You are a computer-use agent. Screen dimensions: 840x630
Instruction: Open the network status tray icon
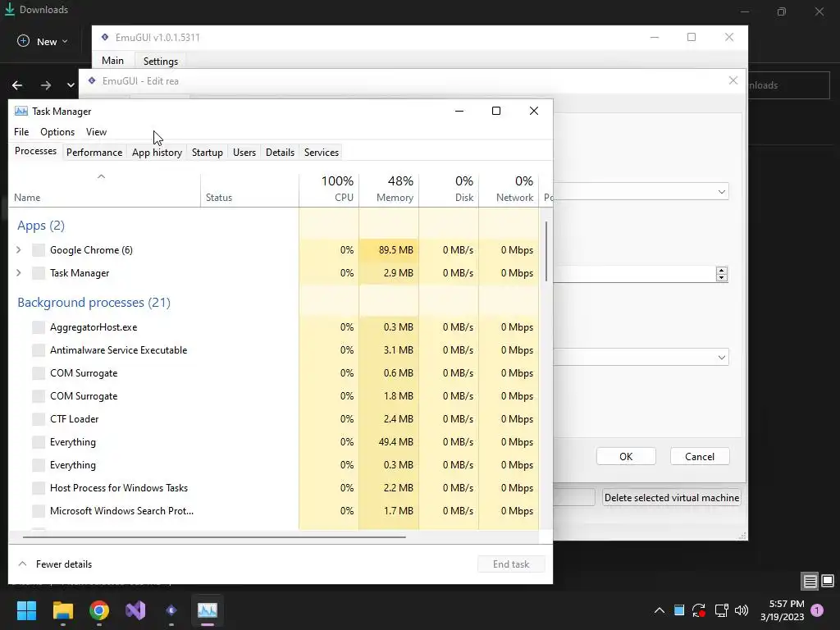(x=721, y=610)
